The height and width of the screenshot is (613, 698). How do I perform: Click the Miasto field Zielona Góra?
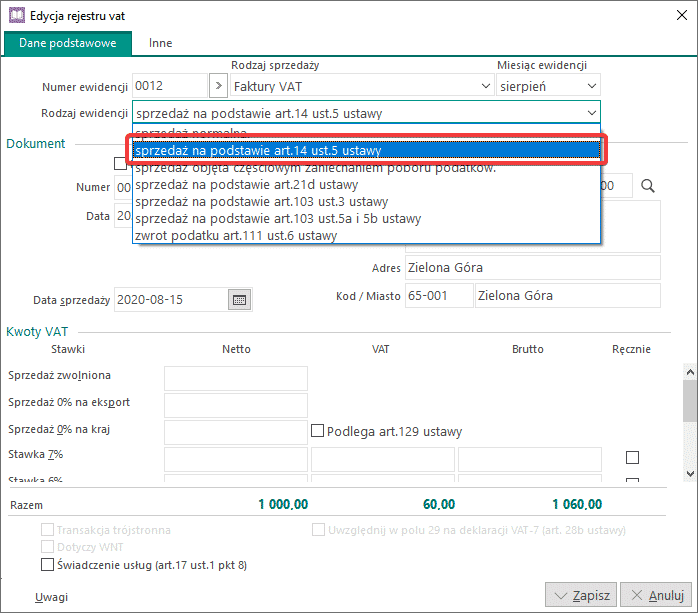(x=568, y=296)
